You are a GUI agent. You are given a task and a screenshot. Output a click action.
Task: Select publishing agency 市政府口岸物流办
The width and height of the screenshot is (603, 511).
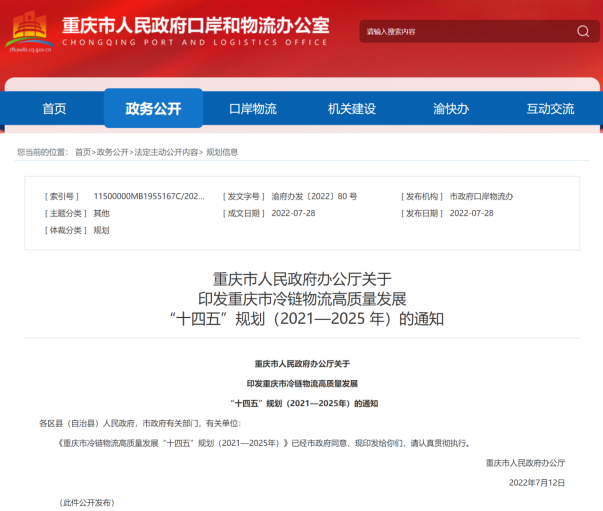[x=481, y=196]
